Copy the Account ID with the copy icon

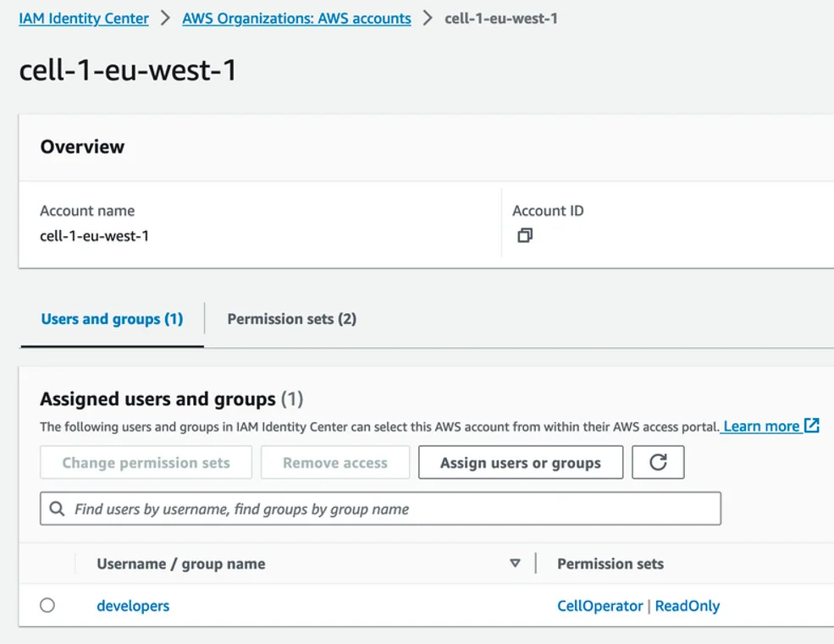click(525, 236)
